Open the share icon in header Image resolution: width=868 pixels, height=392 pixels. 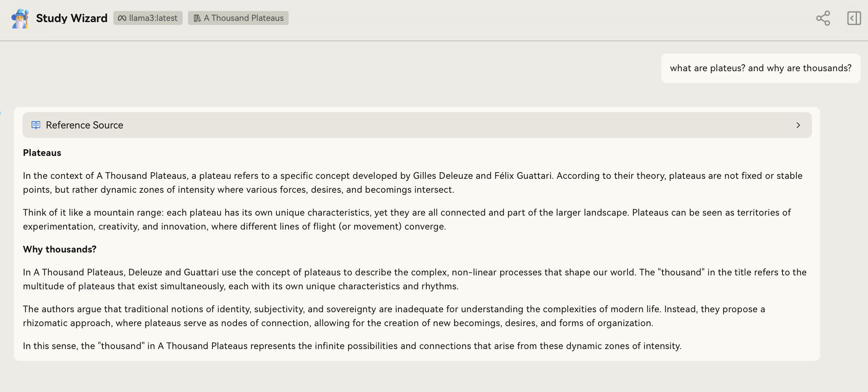(x=823, y=18)
